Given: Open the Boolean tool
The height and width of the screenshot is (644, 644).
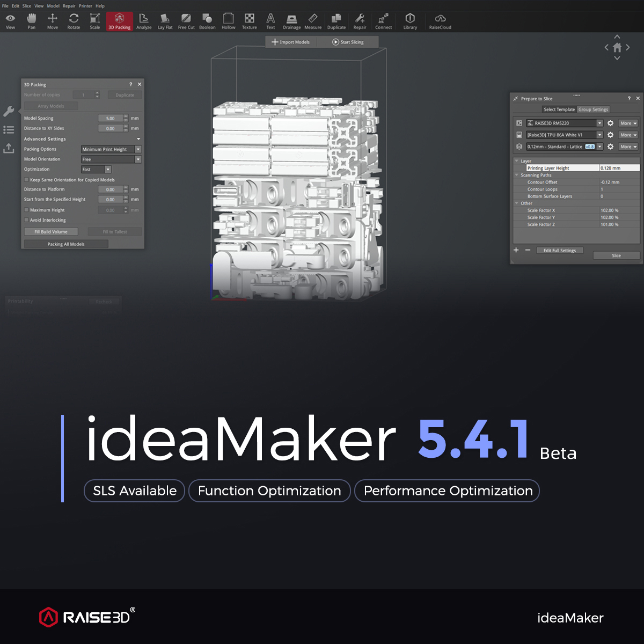Looking at the screenshot, I should (207, 21).
